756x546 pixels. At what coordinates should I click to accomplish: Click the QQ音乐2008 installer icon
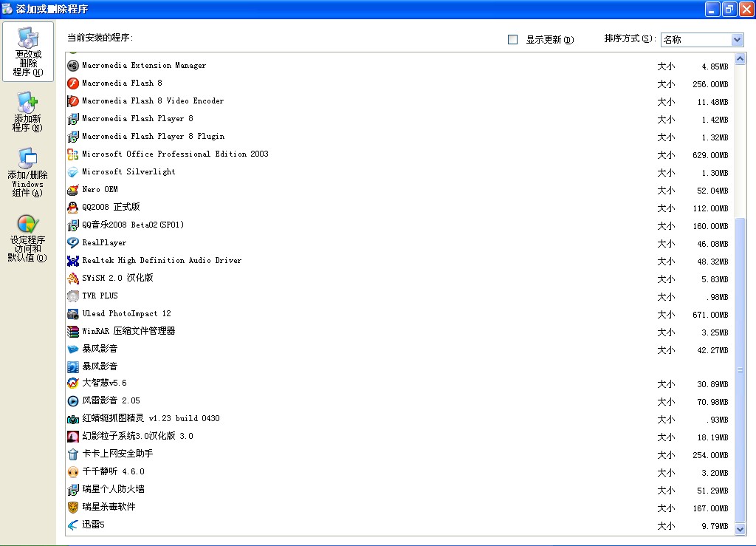[x=73, y=225]
